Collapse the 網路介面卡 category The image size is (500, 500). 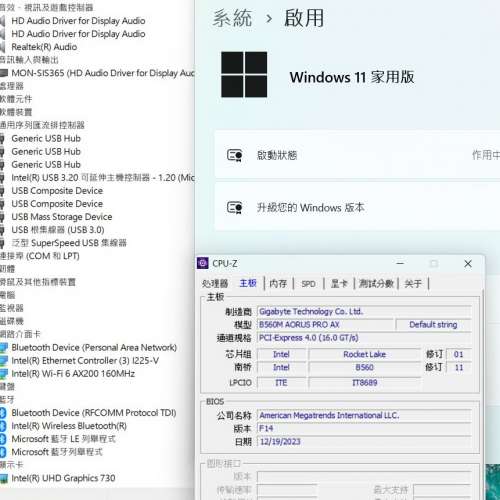(20, 334)
